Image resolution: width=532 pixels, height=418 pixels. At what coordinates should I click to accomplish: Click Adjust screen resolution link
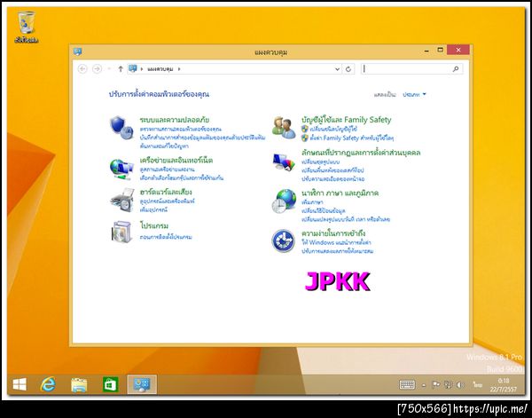point(332,179)
